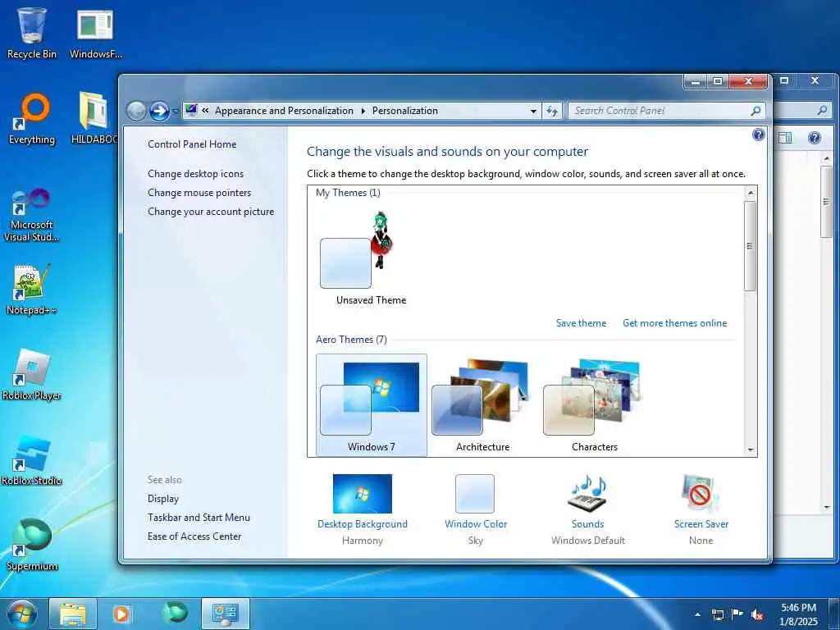Open Change desktop icons link

point(195,174)
